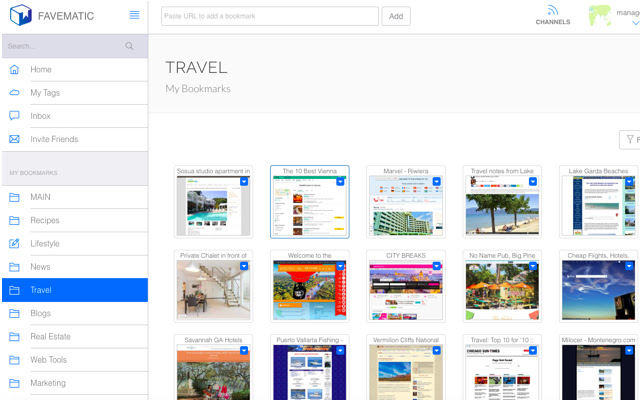Viewport: 640px width, 400px height.
Task: Open dropdown on Marvel - Riwiera bookmark
Action: 437,182
